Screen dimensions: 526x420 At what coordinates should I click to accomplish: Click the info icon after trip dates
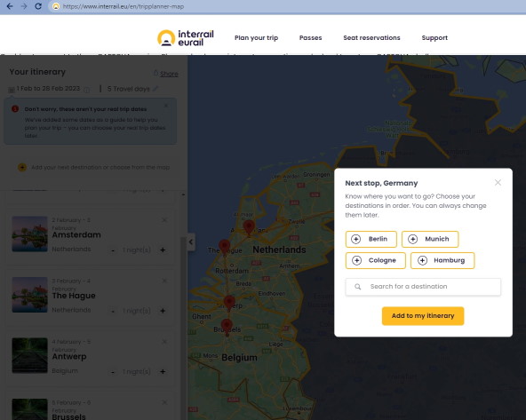point(86,90)
